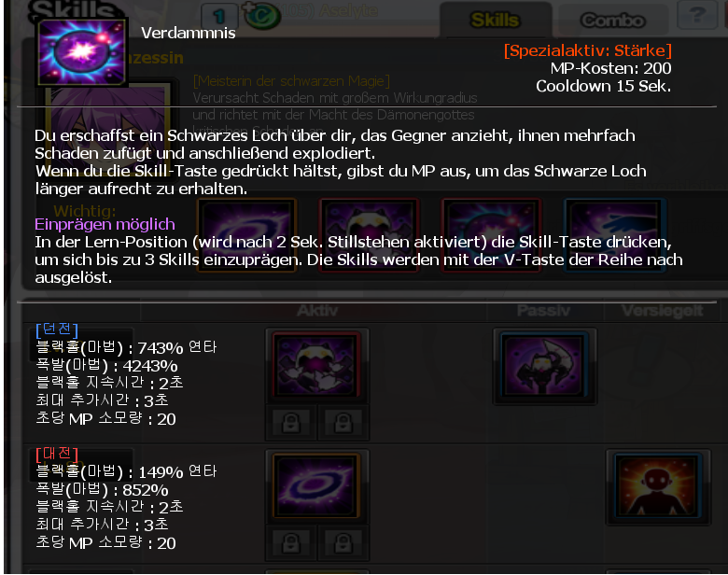Click the red-framed ghost skill in top row
Image resolution: width=728 pixels, height=575 pixels.
369,234
